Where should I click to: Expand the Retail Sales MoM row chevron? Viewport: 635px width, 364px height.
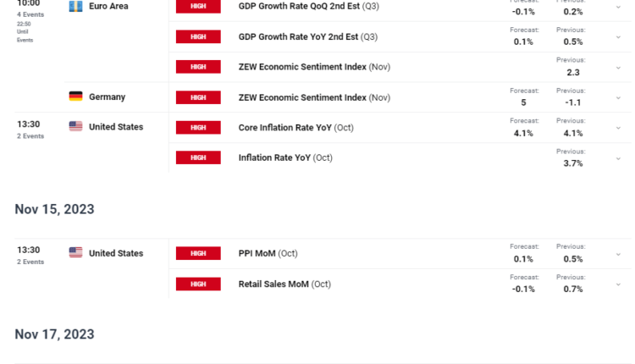618,284
